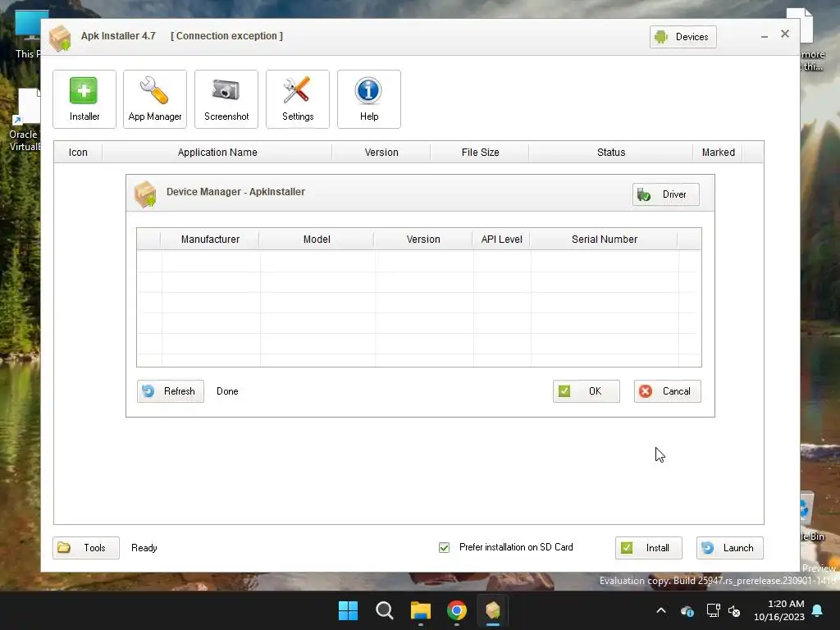Click the network tray icon
This screenshot has height=630, width=840.
(x=713, y=610)
